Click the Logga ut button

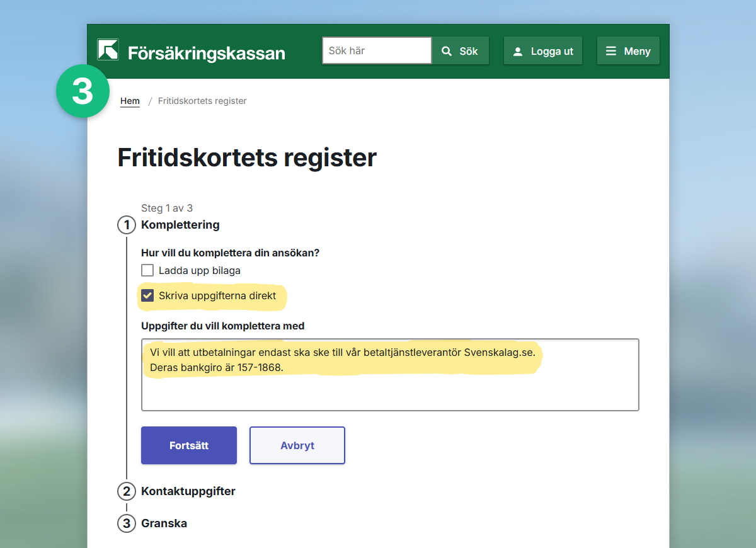[543, 51]
